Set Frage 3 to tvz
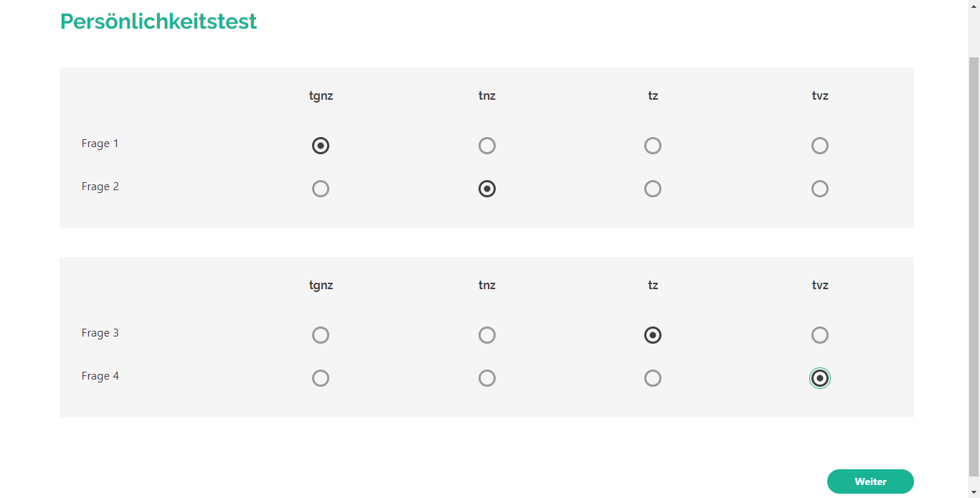 (x=820, y=335)
